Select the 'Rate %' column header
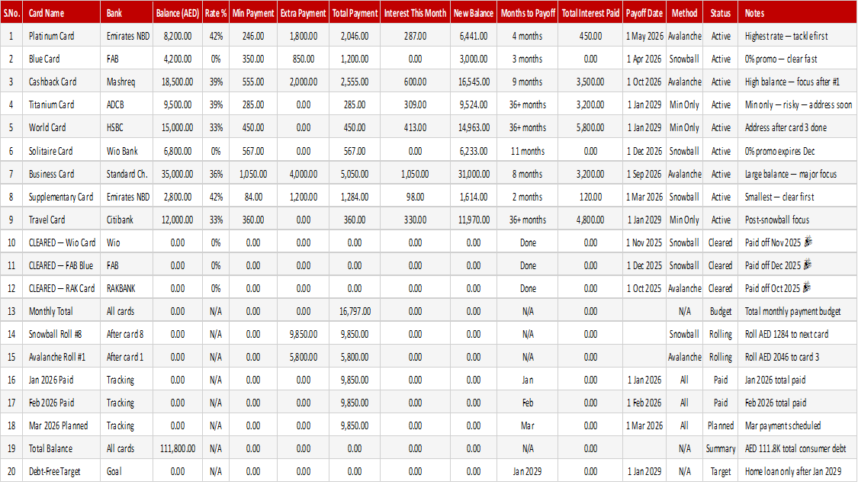858x504 pixels. (216, 13)
